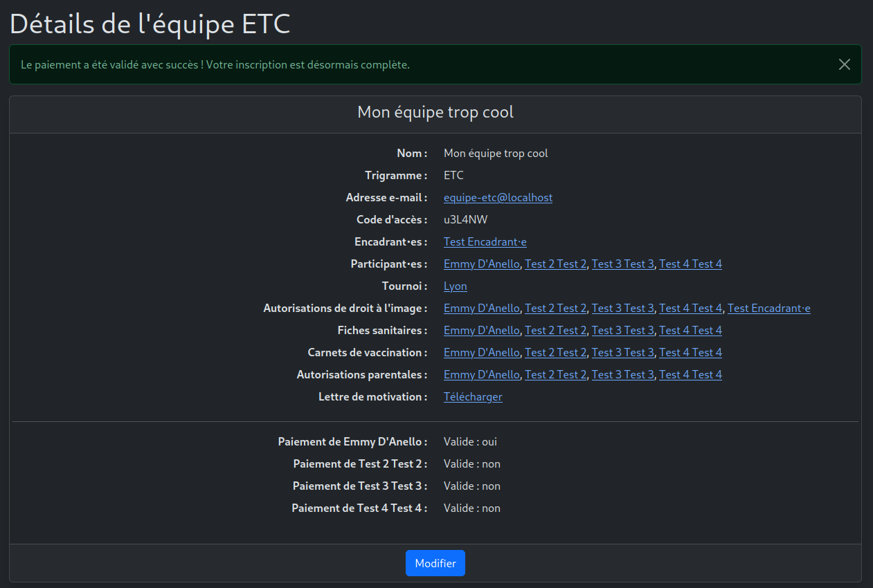Open the Test Encadrant·e supervisor link
The image size is (873, 588).
click(485, 242)
